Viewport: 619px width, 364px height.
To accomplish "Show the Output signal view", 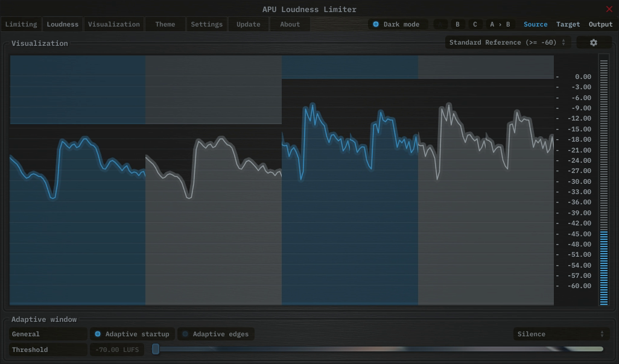I will pyautogui.click(x=600, y=25).
